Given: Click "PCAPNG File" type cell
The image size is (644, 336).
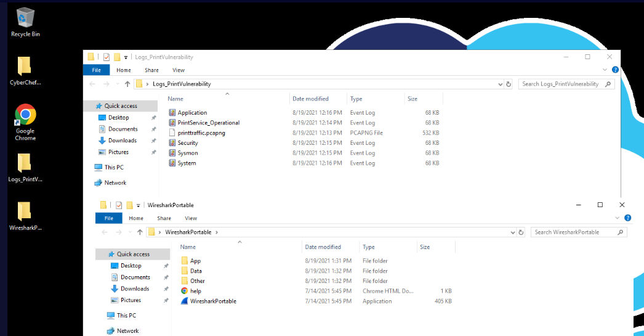Looking at the screenshot, I should coord(366,133).
